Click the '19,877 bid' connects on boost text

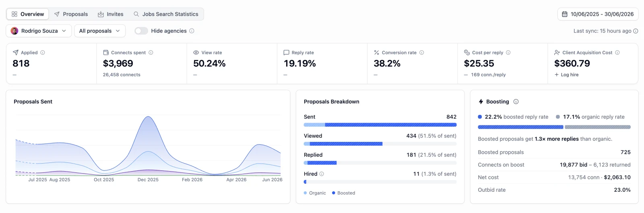point(574,165)
